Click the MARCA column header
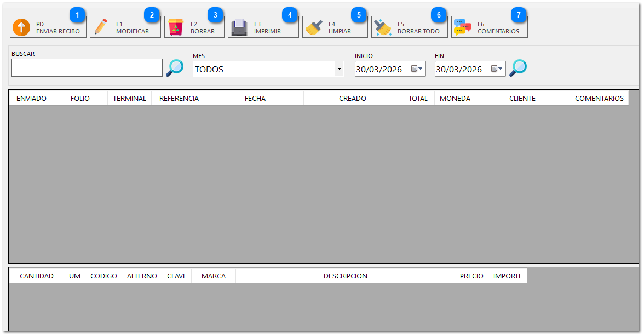This screenshot has height=336, width=644. pyautogui.click(x=214, y=276)
